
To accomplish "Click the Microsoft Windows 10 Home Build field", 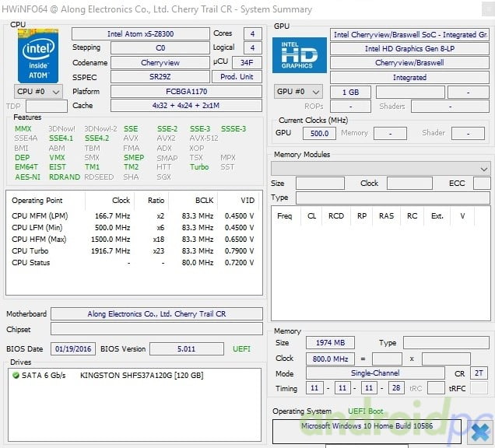I will [367, 432].
